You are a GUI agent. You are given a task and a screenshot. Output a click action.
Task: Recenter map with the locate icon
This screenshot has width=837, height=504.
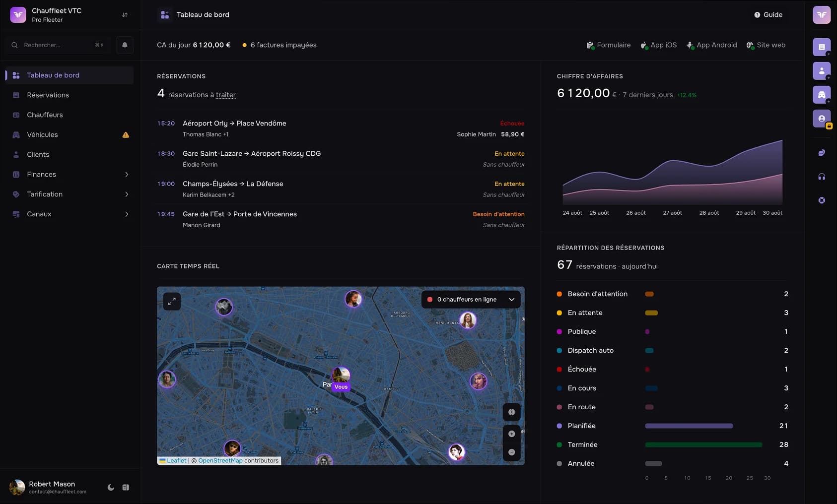(x=511, y=412)
